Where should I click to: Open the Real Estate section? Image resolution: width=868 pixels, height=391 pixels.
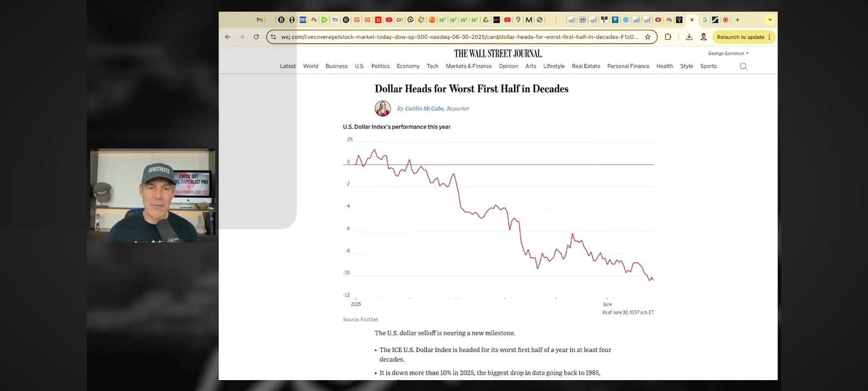point(586,66)
